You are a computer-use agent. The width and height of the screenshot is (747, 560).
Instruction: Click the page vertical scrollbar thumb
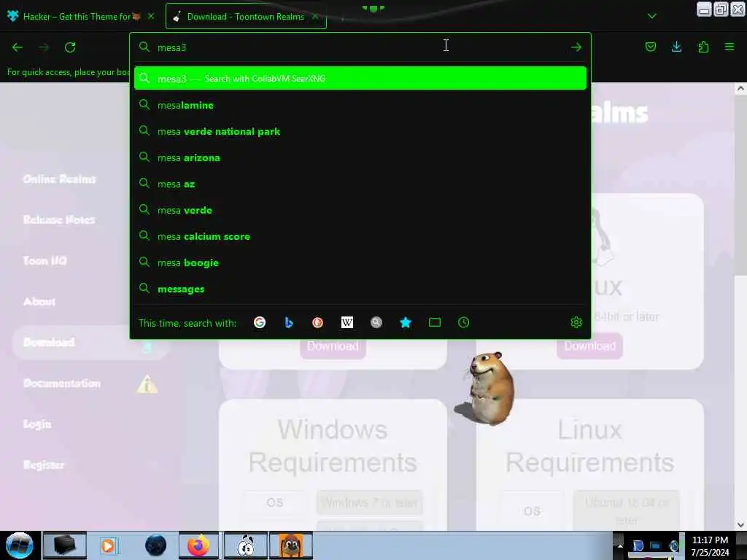click(740, 186)
